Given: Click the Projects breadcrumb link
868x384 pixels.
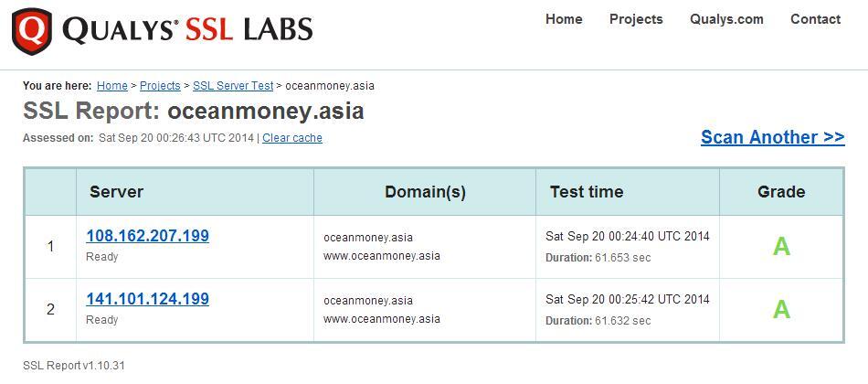Looking at the screenshot, I should [x=161, y=86].
